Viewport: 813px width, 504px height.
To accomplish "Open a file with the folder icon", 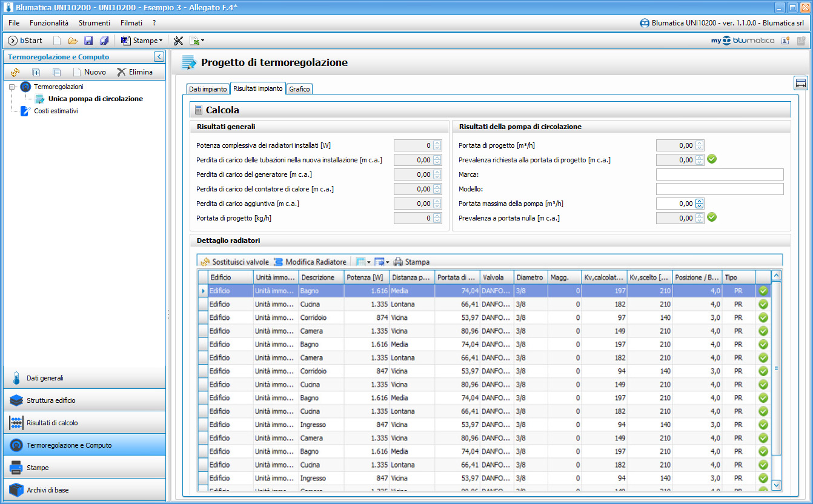I will (x=73, y=41).
